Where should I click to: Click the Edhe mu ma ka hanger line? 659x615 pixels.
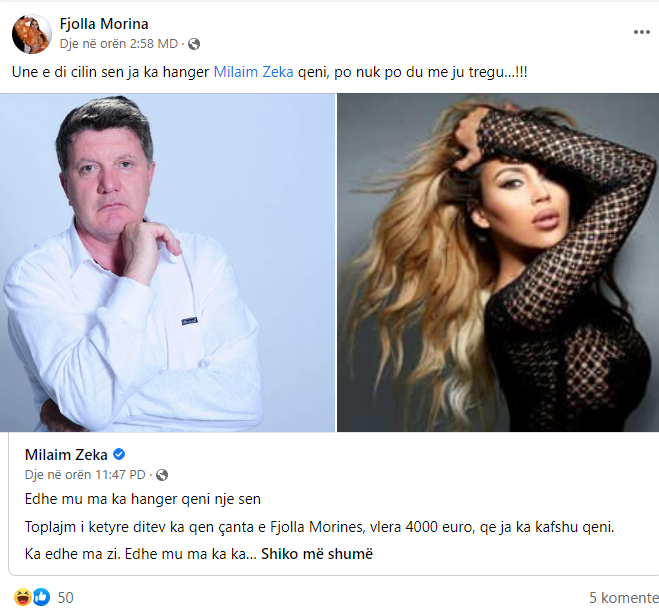pos(142,499)
